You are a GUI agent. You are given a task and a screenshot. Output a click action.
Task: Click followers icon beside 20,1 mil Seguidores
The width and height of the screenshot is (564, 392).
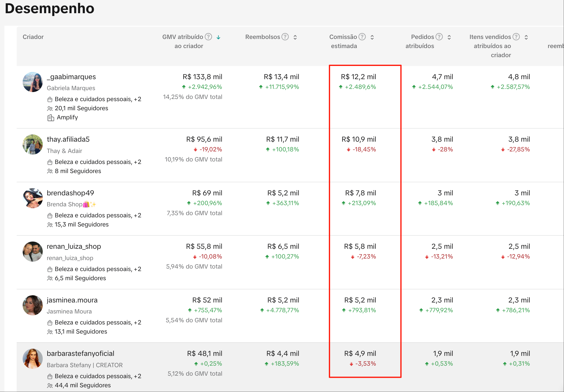tap(50, 109)
